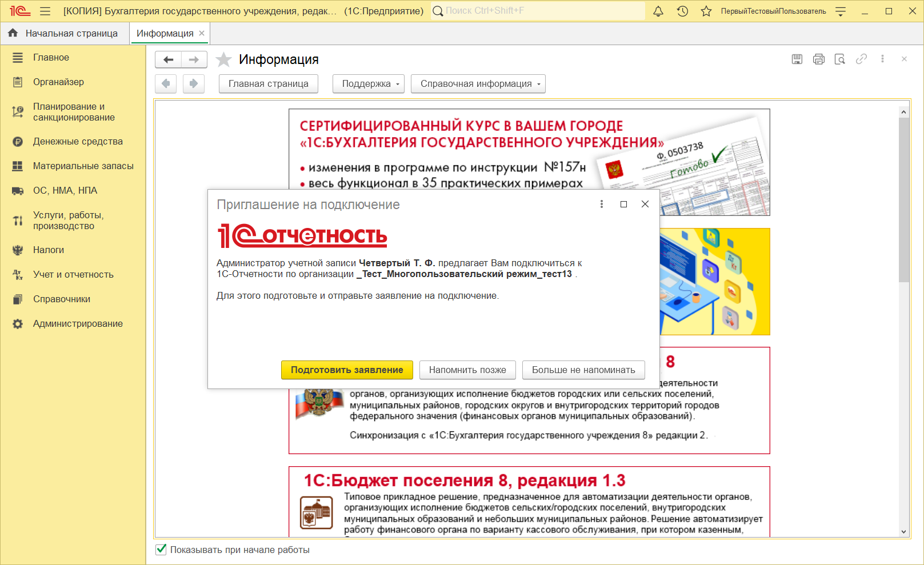
Task: Click vertical scrollbar thumb
Action: 903,200
